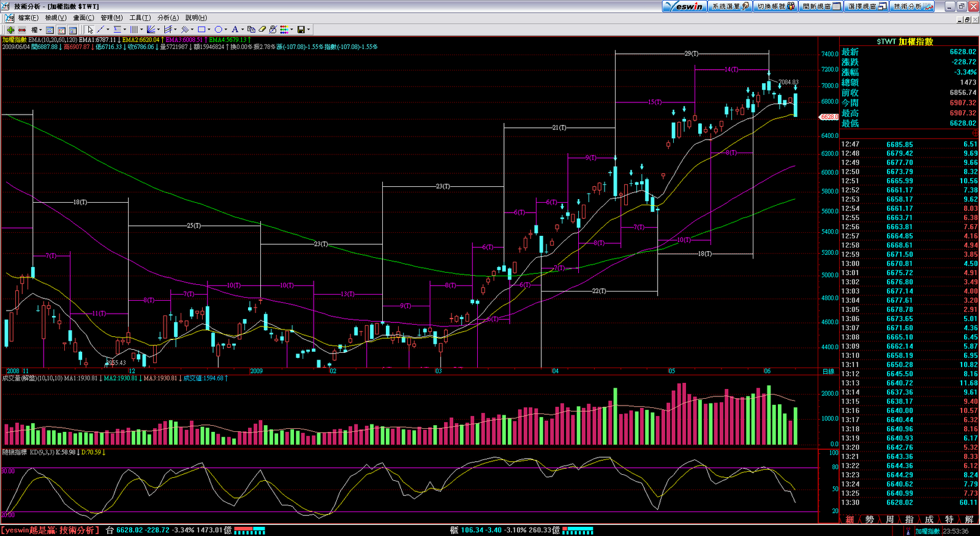Expand the horizontal retracement lines dropdown
This screenshot has width=980, height=536.
click(x=125, y=29)
